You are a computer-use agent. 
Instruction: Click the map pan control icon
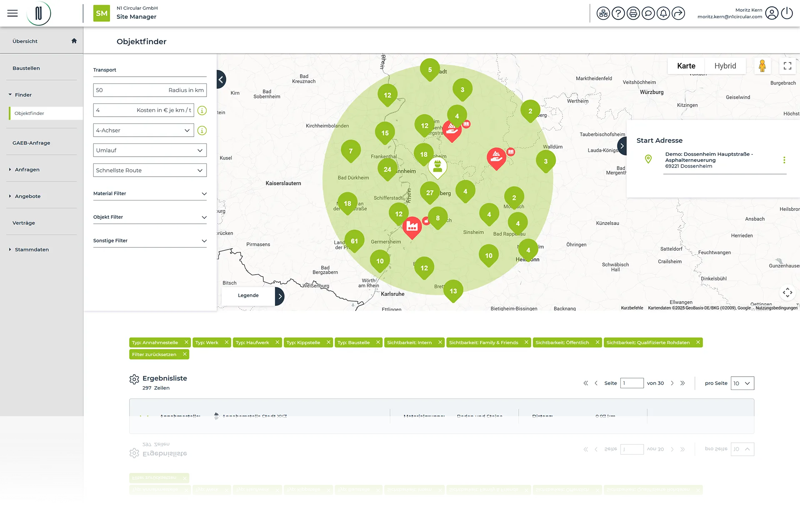(787, 292)
